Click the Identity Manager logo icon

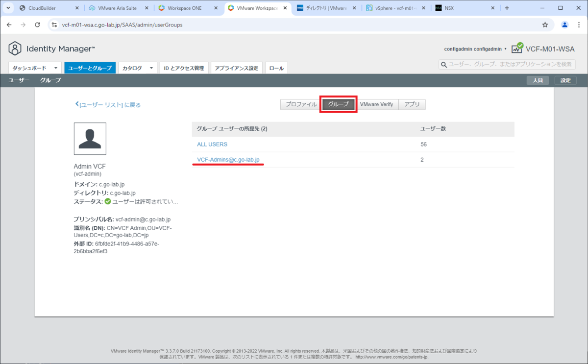15,49
